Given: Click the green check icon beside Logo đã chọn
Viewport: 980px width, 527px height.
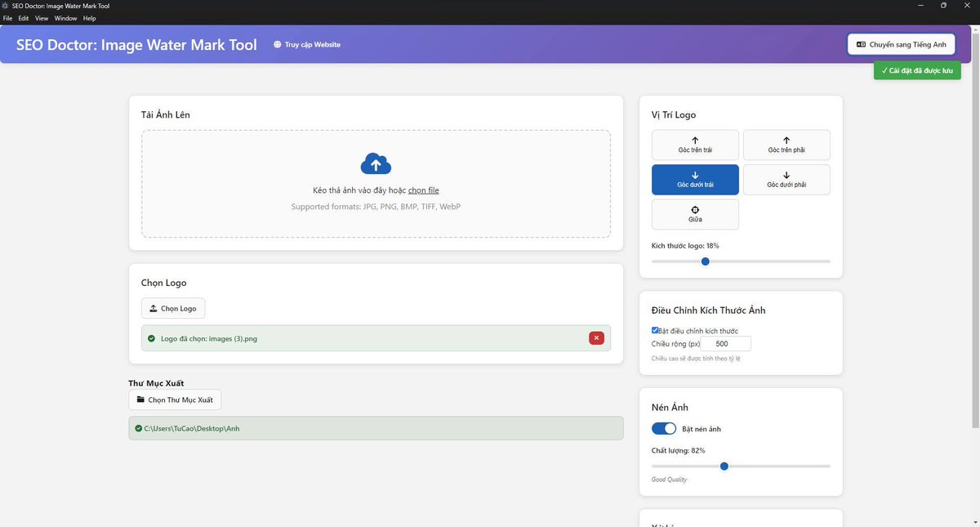Looking at the screenshot, I should click(152, 338).
